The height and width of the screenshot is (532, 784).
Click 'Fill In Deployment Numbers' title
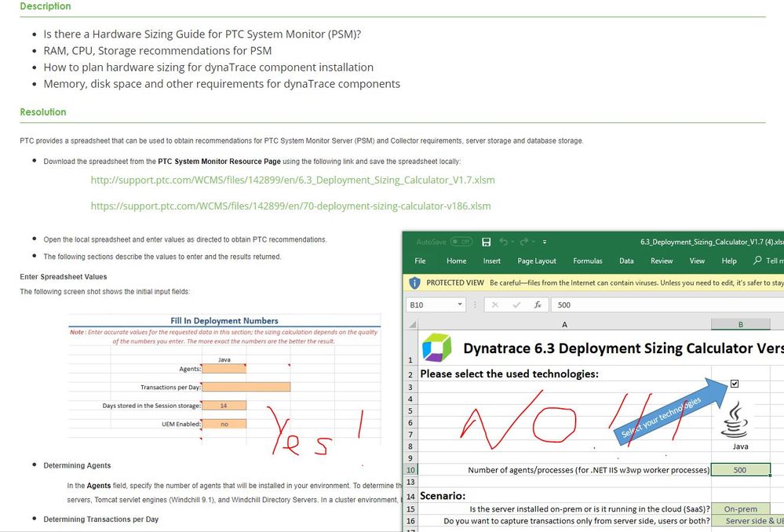[x=224, y=320]
